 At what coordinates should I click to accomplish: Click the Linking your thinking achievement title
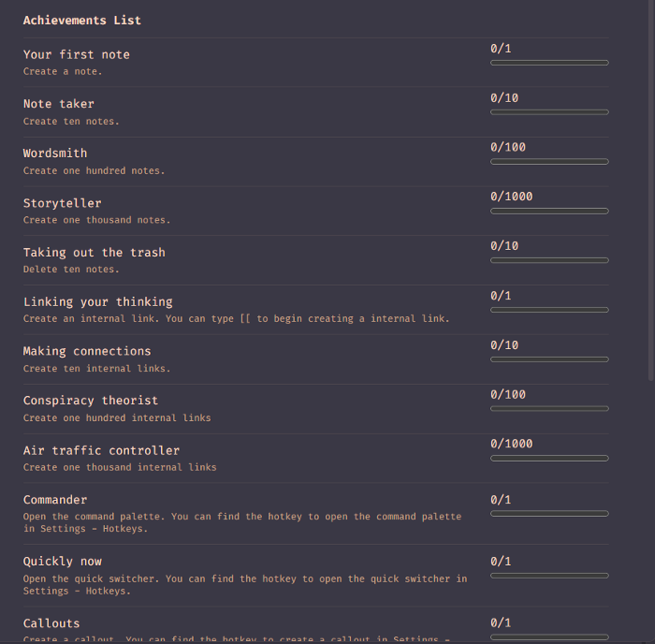(x=98, y=302)
